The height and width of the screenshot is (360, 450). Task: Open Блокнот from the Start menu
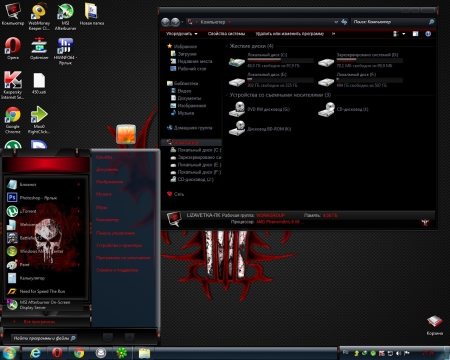(x=43, y=185)
